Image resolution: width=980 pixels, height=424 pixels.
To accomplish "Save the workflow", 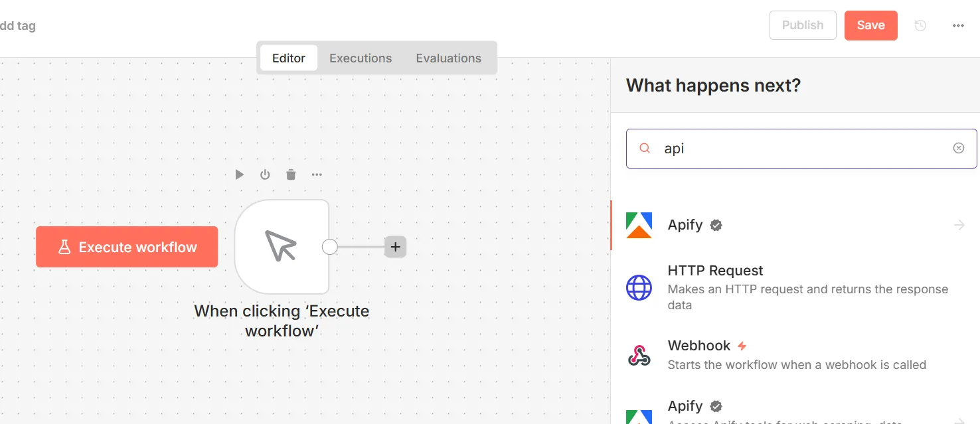I will 870,25.
